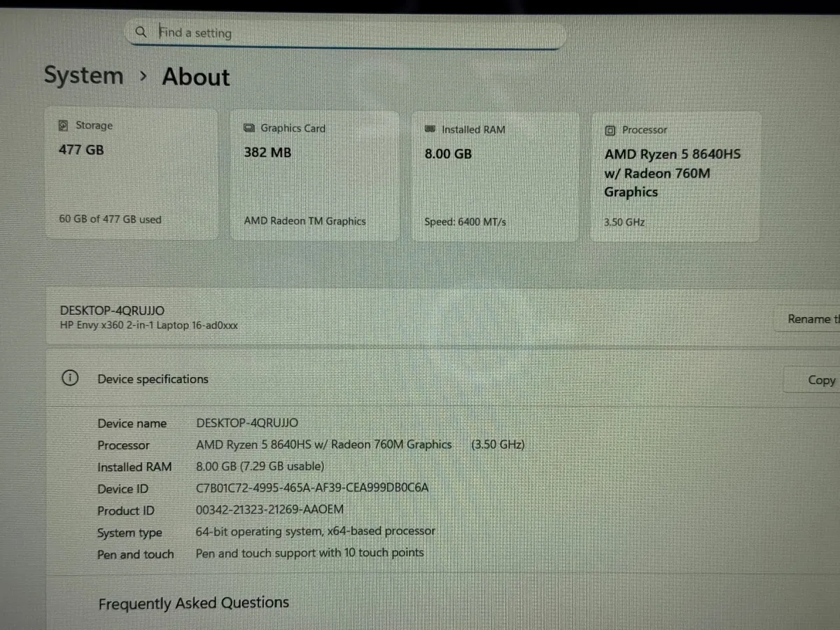Collapse the Device specifications section
Viewport: 840px width, 630px height.
pyautogui.click(x=153, y=379)
